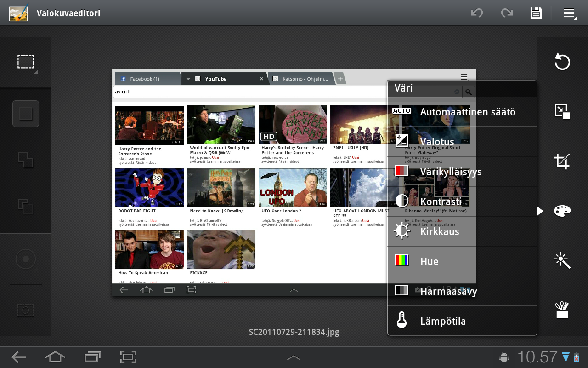Tap the Katsomo tab in image
588x368 pixels.
click(301, 79)
